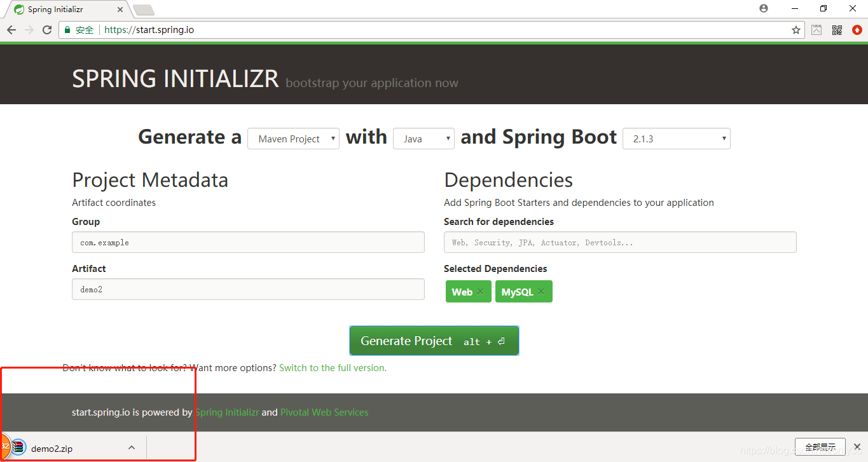Select the Spring Initializr browser tab

pyautogui.click(x=68, y=10)
